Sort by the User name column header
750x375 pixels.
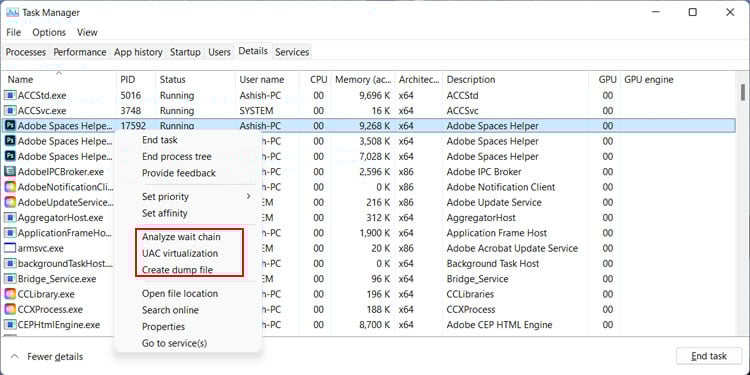[x=267, y=79]
